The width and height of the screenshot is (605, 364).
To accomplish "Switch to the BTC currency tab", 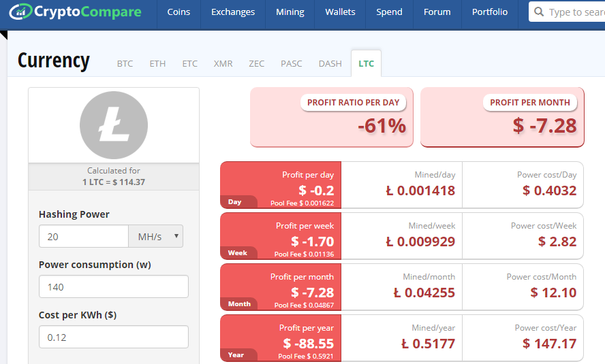I will [x=125, y=64].
